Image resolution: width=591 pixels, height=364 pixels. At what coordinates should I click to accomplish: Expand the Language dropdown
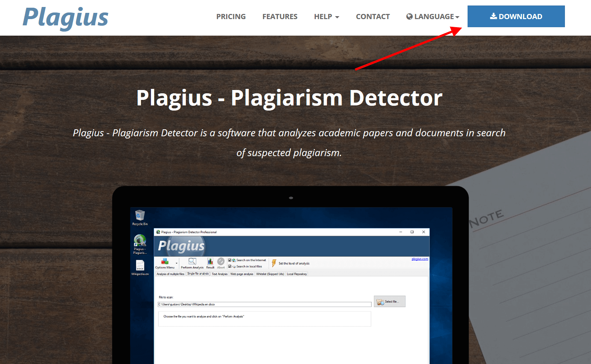pos(433,17)
